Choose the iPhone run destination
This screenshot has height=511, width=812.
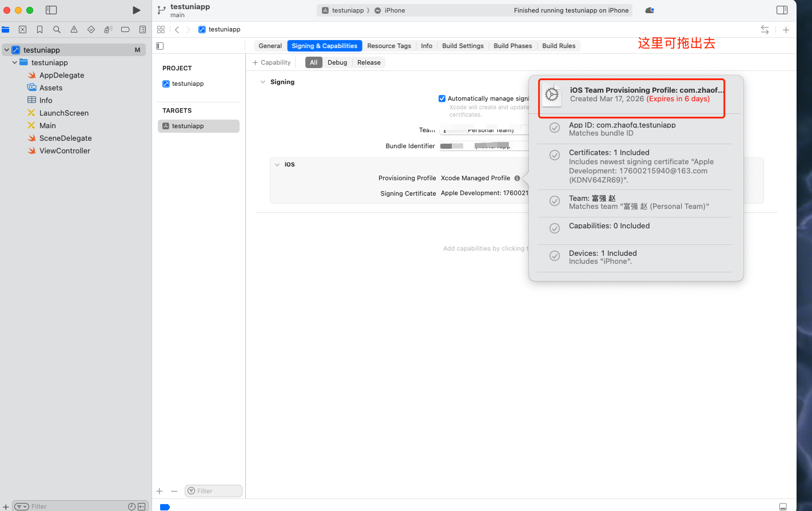pos(390,10)
